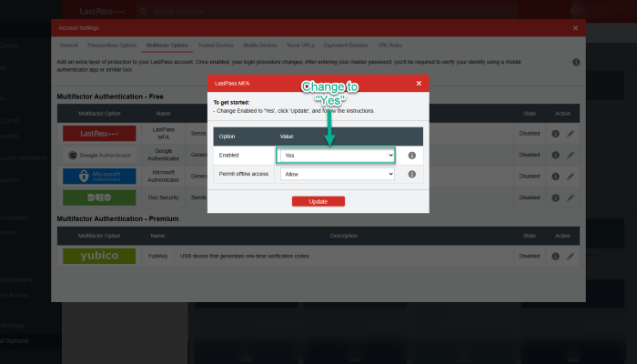Go to the Never URLs tab

click(300, 45)
